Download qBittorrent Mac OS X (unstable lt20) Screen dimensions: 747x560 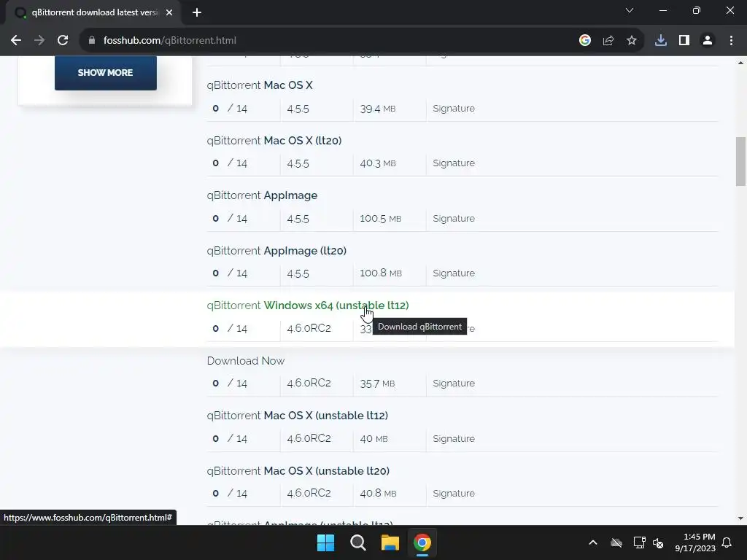point(298,470)
